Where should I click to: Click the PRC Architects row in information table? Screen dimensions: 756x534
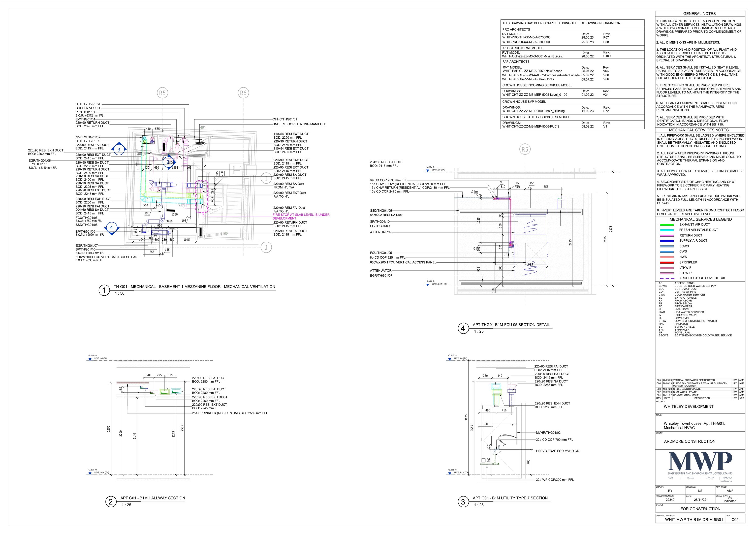click(x=516, y=30)
